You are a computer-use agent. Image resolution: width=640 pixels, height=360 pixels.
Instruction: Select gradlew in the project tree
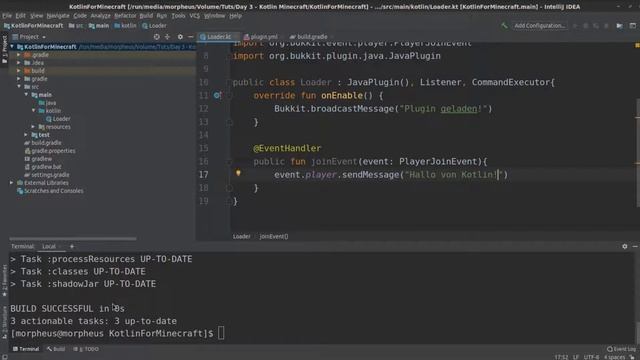click(x=38, y=159)
